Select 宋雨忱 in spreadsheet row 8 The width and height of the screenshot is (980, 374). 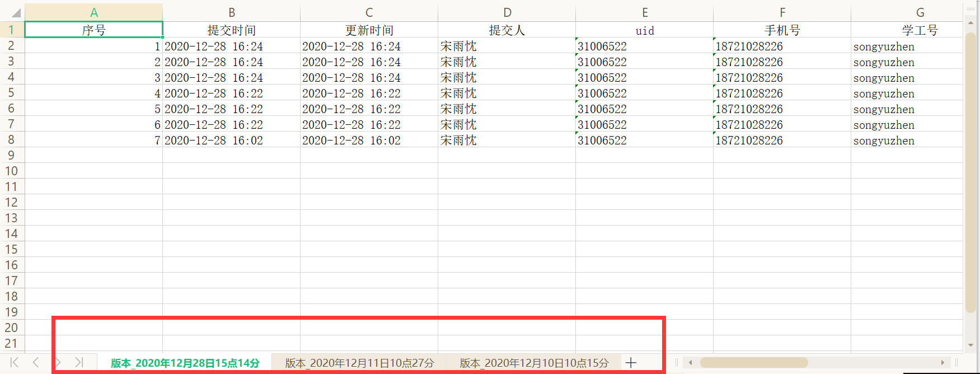pyautogui.click(x=507, y=140)
